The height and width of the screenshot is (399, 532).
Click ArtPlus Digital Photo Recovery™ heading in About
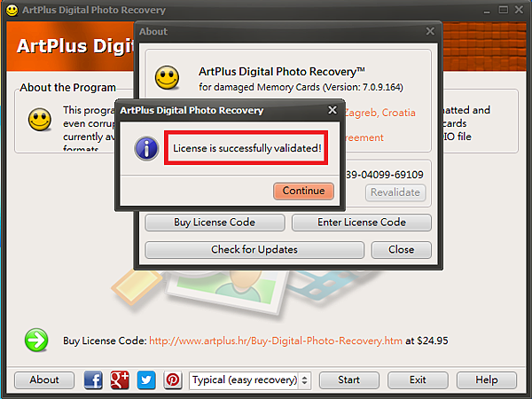282,72
